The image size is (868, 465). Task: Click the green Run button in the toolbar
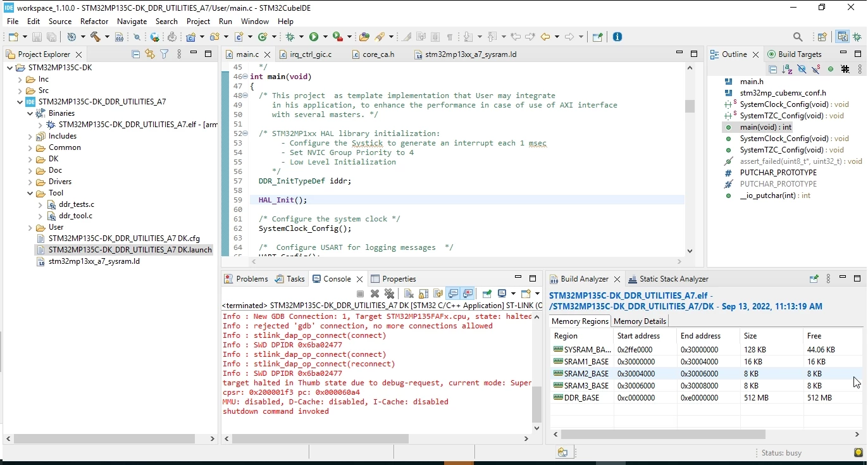(314, 37)
